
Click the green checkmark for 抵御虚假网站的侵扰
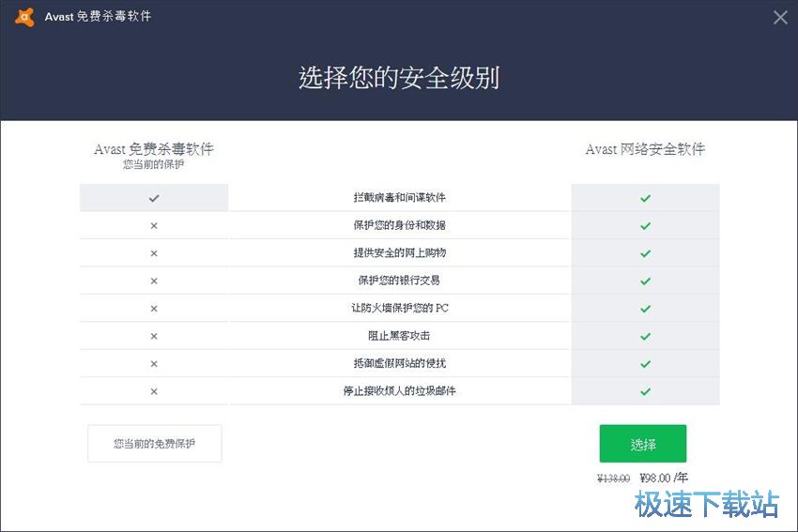[x=645, y=364]
